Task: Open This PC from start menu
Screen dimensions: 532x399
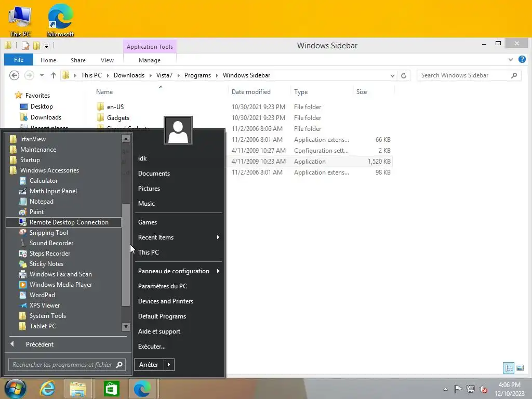Action: click(x=149, y=252)
